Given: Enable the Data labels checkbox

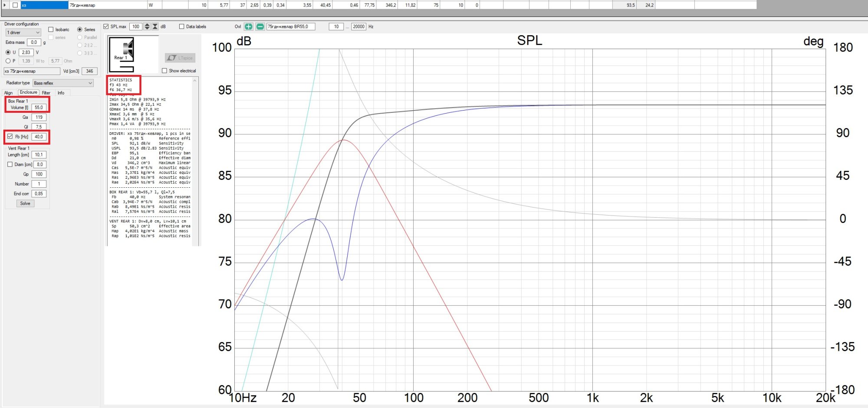Looking at the screenshot, I should pyautogui.click(x=182, y=26).
